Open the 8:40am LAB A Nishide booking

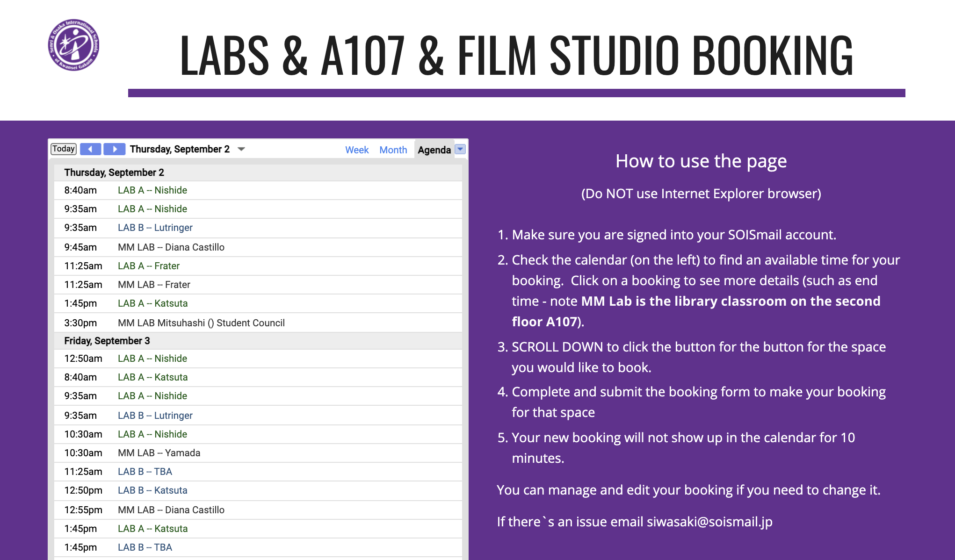point(152,190)
